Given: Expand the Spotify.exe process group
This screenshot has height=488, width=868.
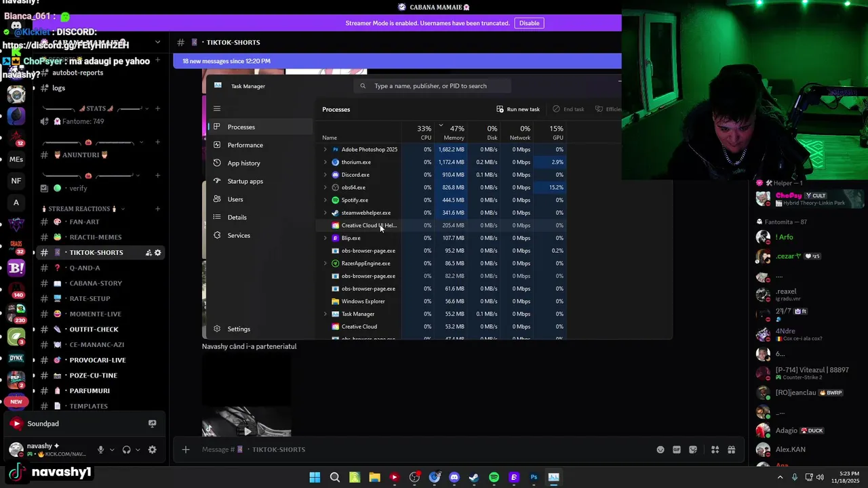Looking at the screenshot, I should pyautogui.click(x=325, y=200).
